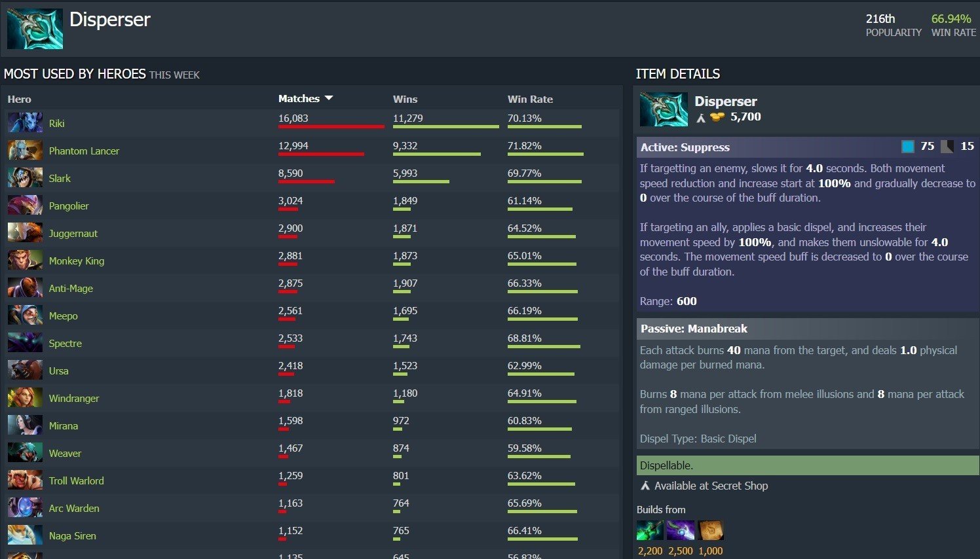
Task: Open the 1,000 gold recipe scroll icon
Action: click(x=710, y=530)
